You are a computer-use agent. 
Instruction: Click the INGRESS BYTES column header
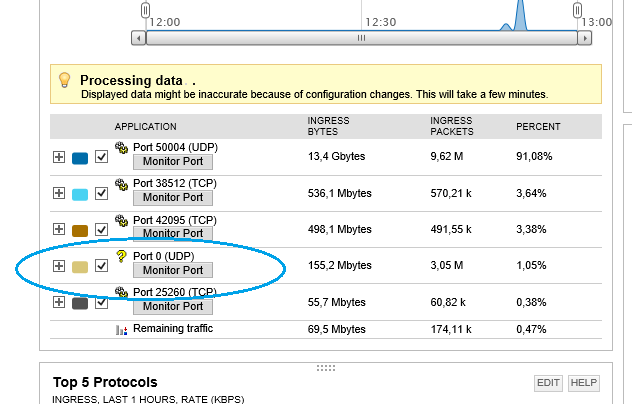328,126
